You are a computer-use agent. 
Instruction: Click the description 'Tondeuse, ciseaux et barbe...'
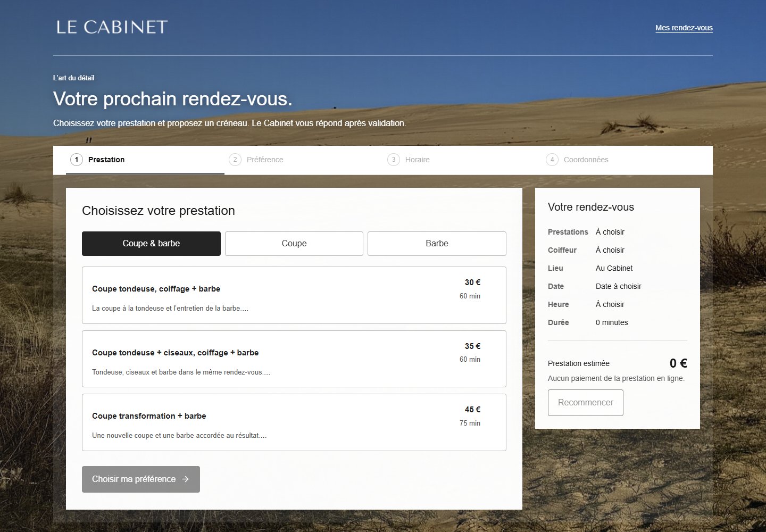point(181,372)
